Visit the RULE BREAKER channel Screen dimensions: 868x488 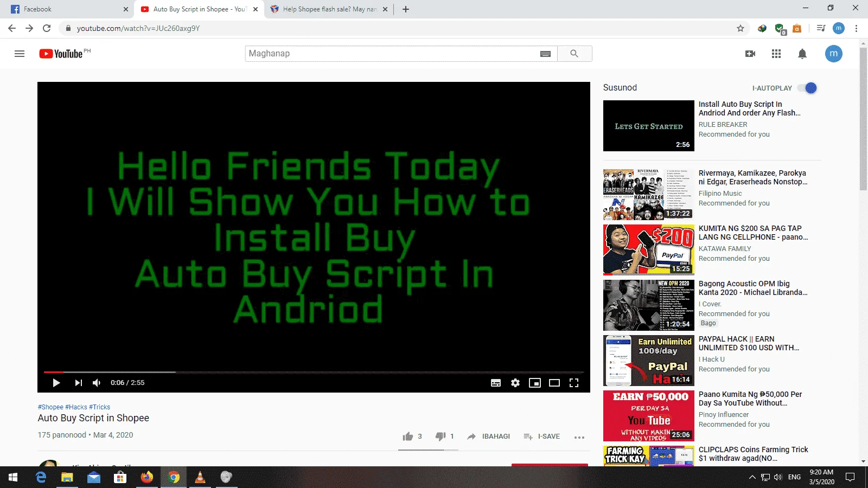pyautogui.click(x=723, y=125)
